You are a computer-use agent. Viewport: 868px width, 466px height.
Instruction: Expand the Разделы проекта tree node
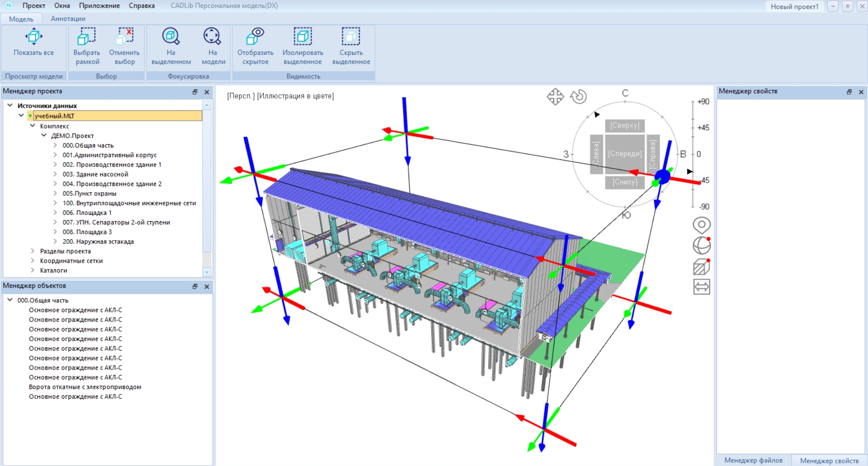33,251
